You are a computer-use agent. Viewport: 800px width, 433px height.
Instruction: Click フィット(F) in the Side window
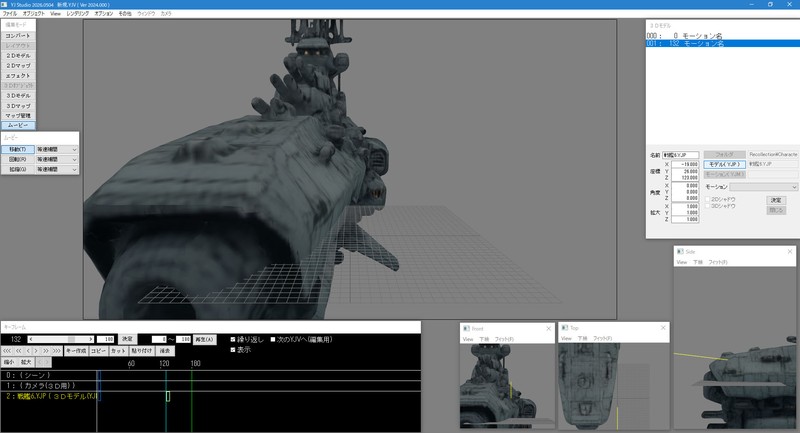coord(717,262)
